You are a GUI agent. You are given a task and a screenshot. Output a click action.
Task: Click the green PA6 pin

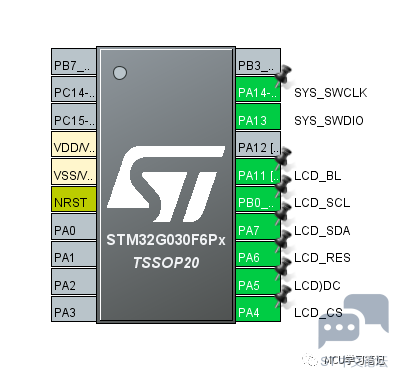pyautogui.click(x=258, y=254)
